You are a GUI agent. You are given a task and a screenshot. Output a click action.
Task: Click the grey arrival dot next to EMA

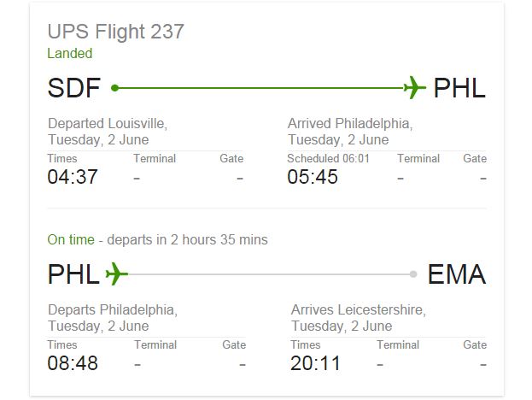413,274
